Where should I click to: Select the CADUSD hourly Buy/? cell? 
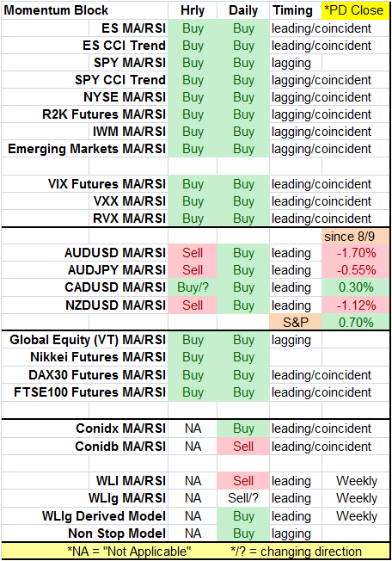tap(193, 287)
